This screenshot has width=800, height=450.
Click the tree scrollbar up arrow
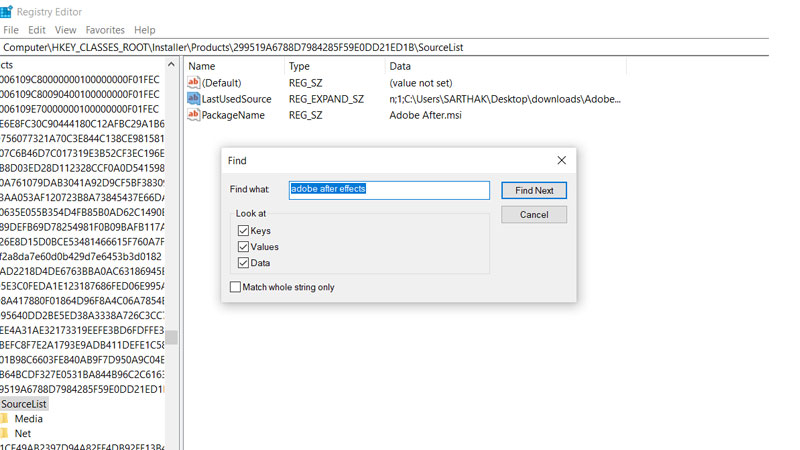point(171,65)
